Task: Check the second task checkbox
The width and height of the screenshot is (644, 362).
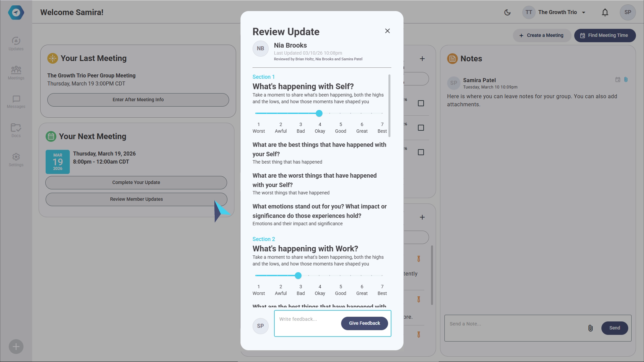Action: point(421,128)
